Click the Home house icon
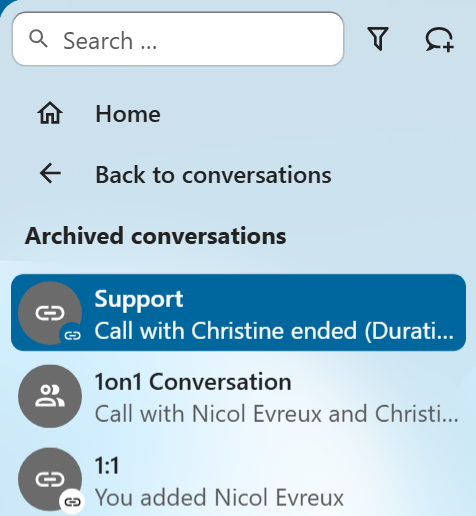This screenshot has height=516, width=476. pos(50,113)
